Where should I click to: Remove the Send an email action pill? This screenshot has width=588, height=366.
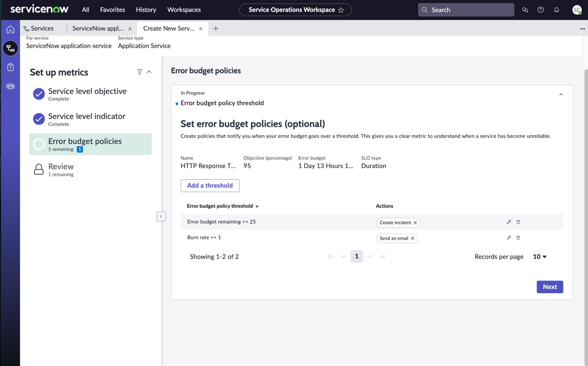click(x=412, y=238)
